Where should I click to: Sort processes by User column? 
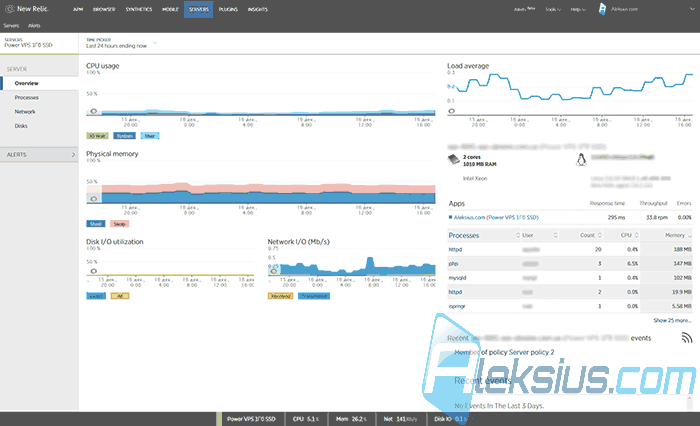pyautogui.click(x=540, y=235)
